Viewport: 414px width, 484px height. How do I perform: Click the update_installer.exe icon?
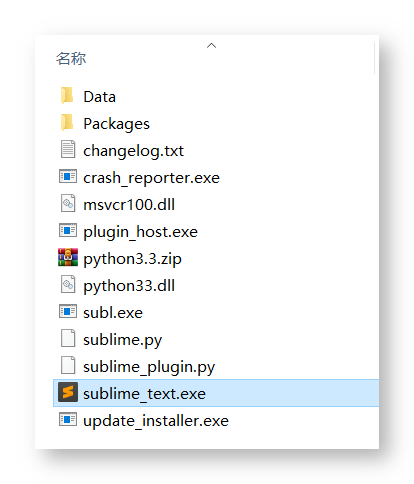point(68,420)
